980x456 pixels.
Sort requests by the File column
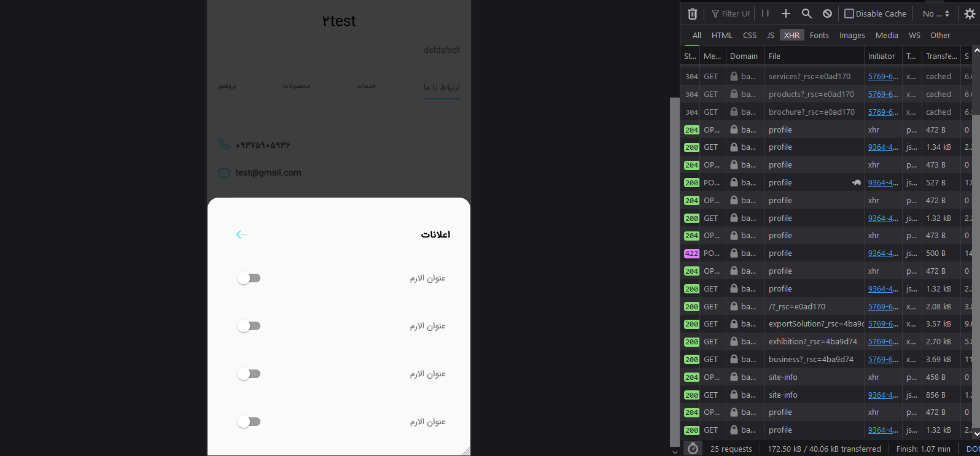click(814, 56)
